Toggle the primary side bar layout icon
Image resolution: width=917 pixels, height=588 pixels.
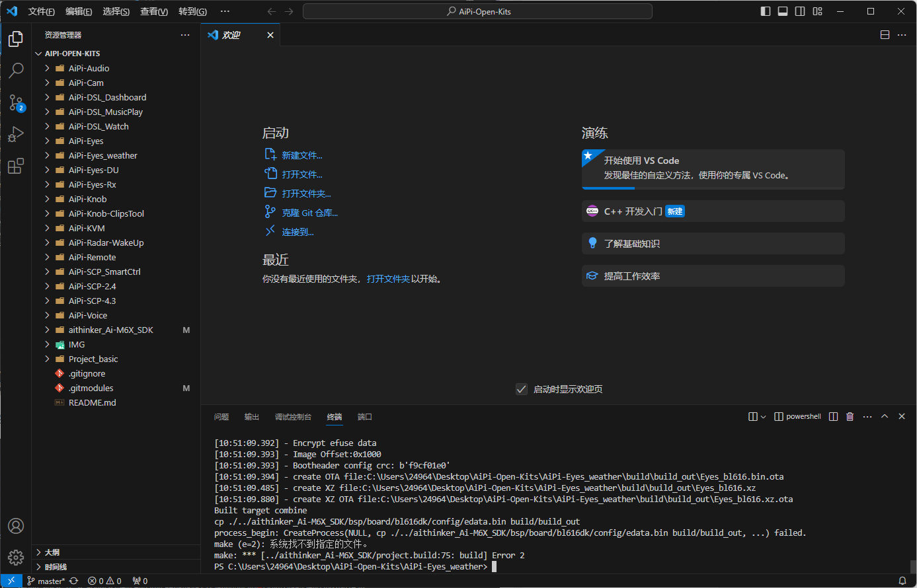766,11
